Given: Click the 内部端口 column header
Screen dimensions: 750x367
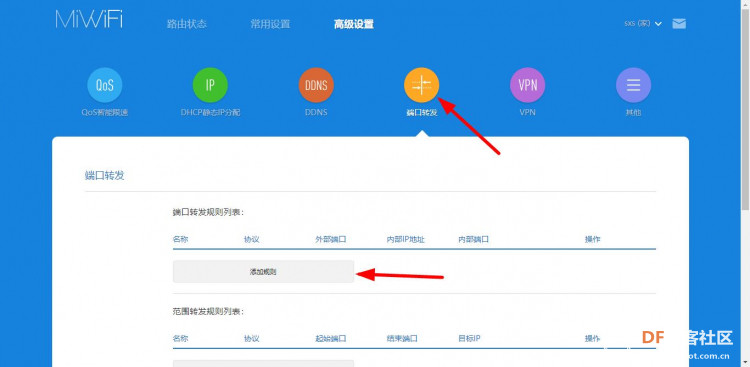Looking at the screenshot, I should [474, 239].
